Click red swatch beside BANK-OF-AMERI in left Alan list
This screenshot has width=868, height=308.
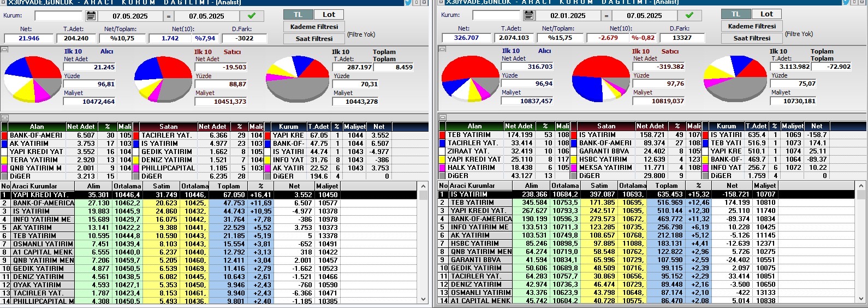click(4, 135)
